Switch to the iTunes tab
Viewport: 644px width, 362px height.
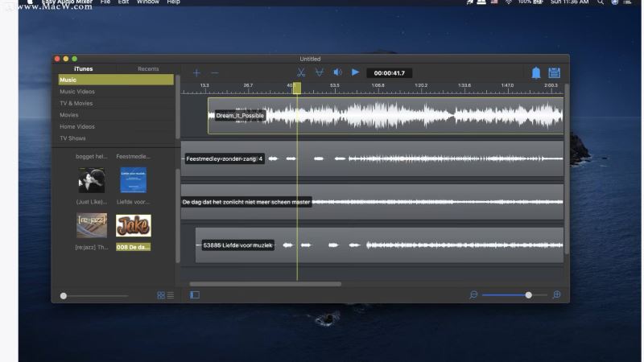tap(84, 69)
